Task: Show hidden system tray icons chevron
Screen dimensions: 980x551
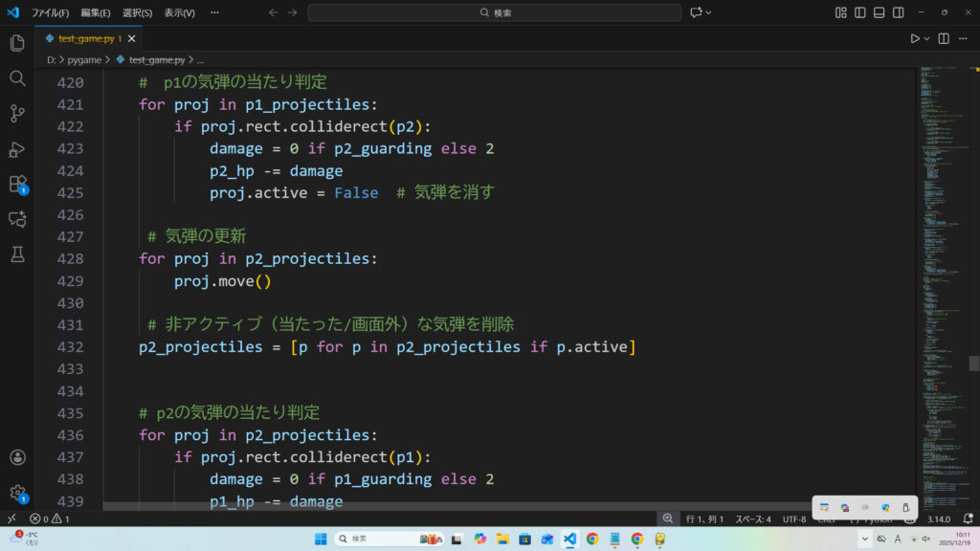Action: tap(865, 539)
